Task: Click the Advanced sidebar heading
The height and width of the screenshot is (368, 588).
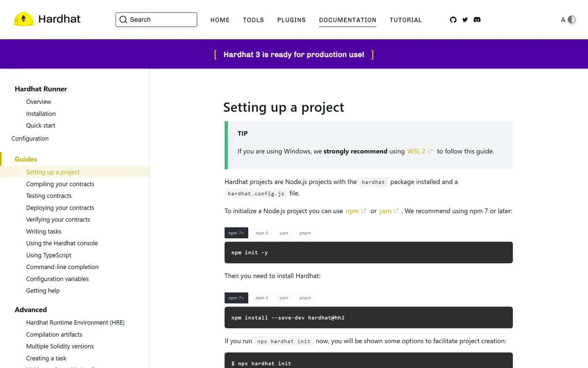Action: coord(31,310)
